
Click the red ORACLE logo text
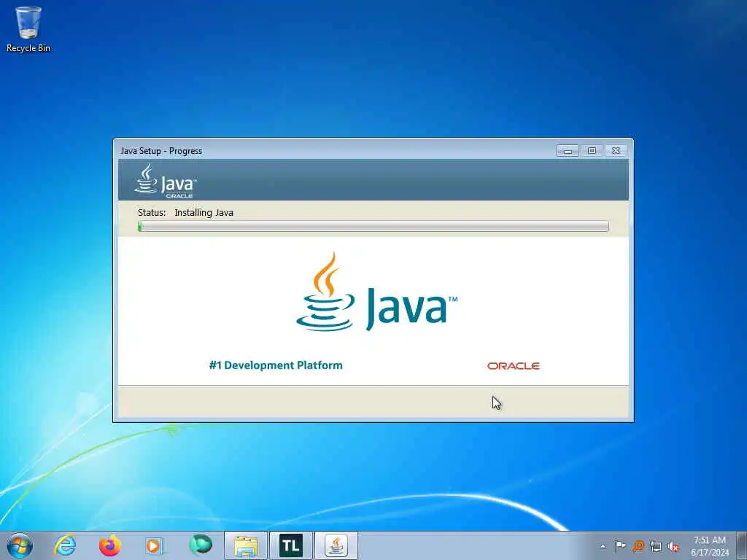click(513, 366)
